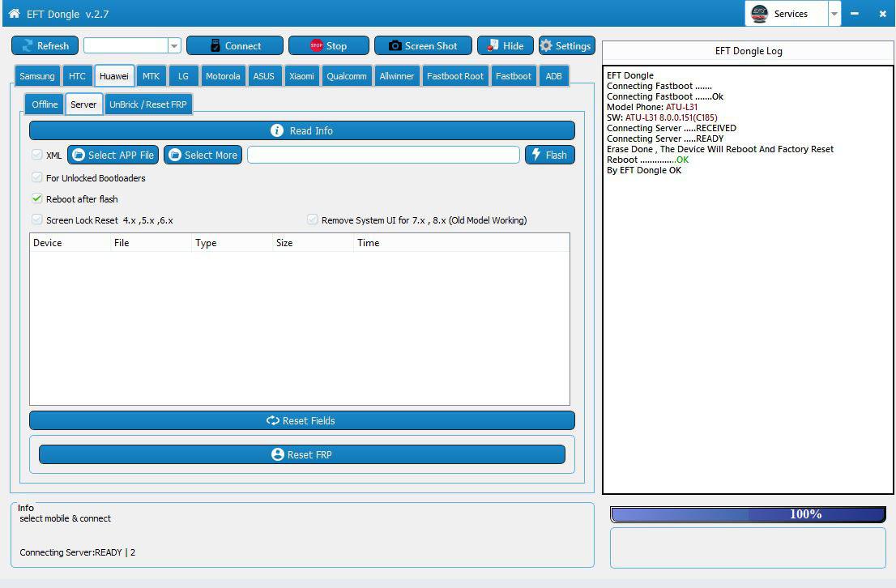
Task: Switch to the Motorola tab
Action: click(223, 76)
